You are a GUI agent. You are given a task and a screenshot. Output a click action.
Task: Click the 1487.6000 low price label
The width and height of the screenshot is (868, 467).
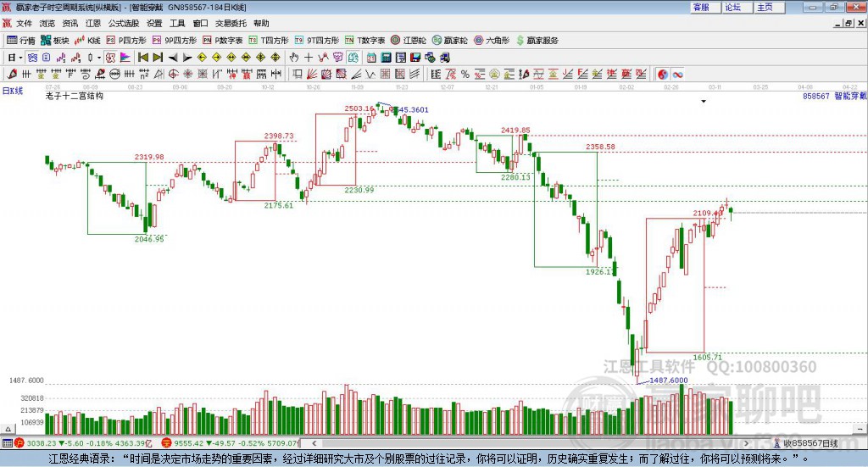668,381
